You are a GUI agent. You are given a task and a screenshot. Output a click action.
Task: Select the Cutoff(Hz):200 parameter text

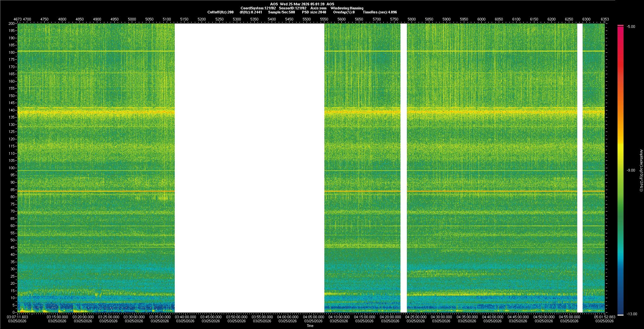[x=220, y=12]
